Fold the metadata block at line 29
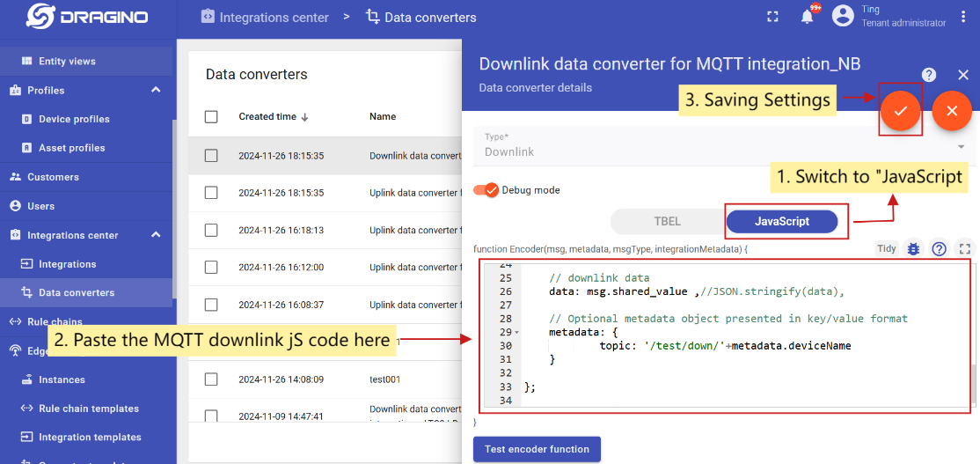This screenshot has height=464, width=980. pos(517,332)
